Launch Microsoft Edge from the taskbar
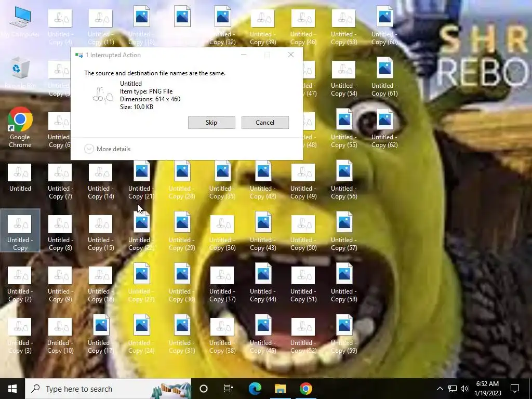Screen dimensions: 532x399 (255, 389)
